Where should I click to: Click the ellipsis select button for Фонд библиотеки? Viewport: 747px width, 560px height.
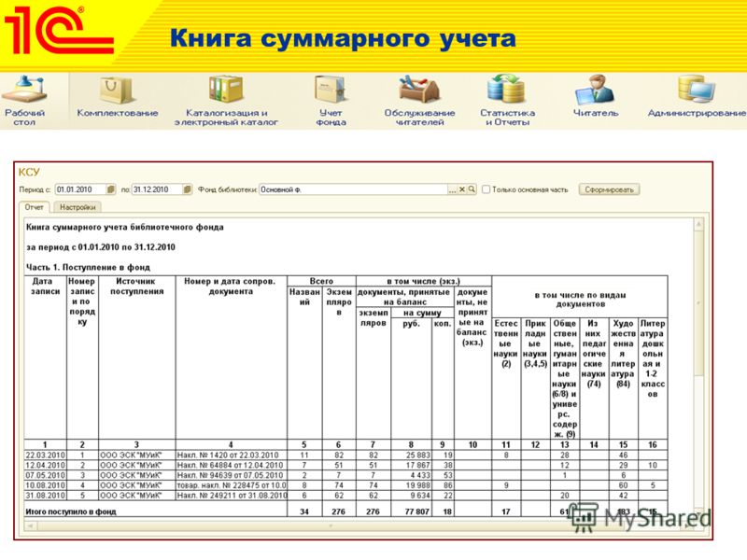(x=452, y=189)
